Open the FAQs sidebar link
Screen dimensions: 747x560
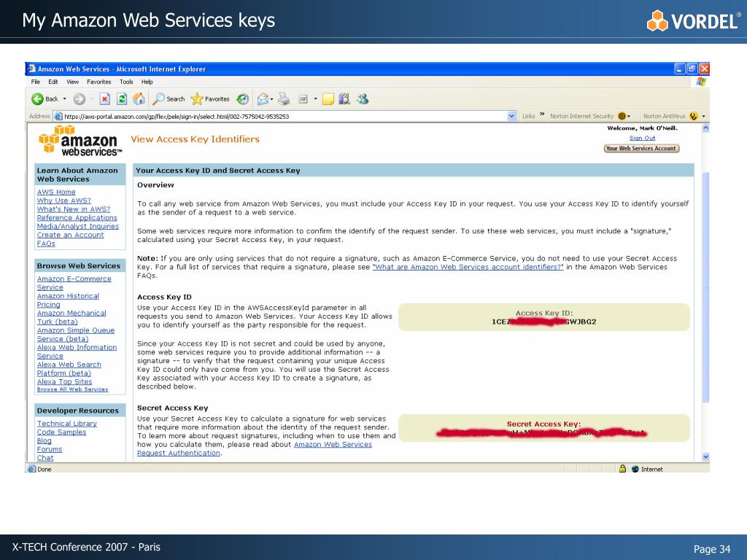46,244
